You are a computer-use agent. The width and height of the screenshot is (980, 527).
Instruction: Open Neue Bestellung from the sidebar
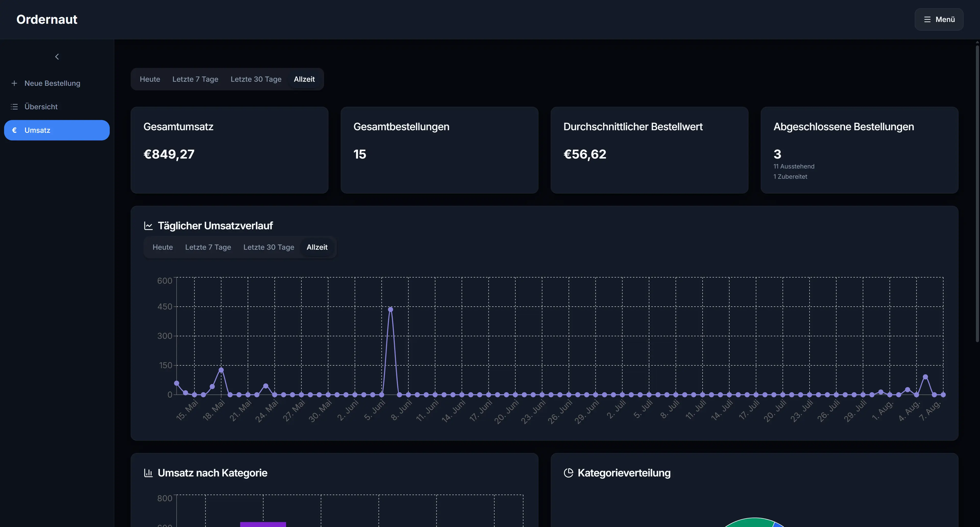[x=57, y=83]
